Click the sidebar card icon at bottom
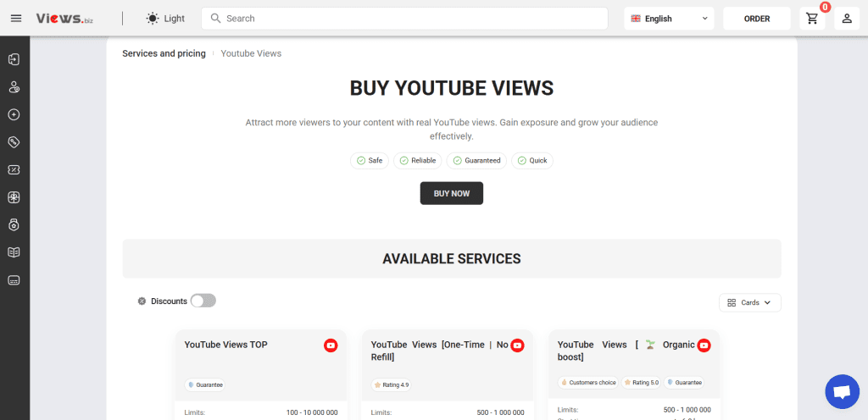The height and width of the screenshot is (420, 868). 14,280
